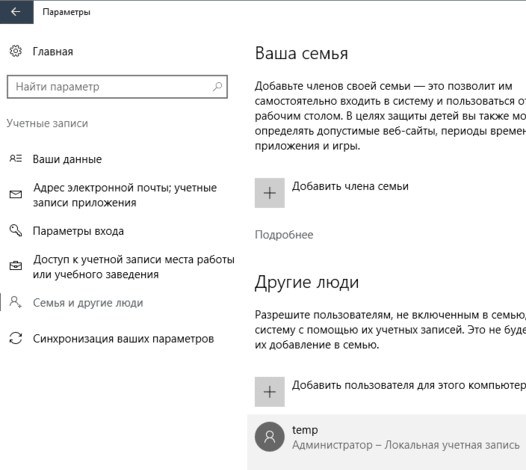This screenshot has height=470, width=526.
Task: Click Добавить пользователя для этого компьютера
Action: point(409,385)
